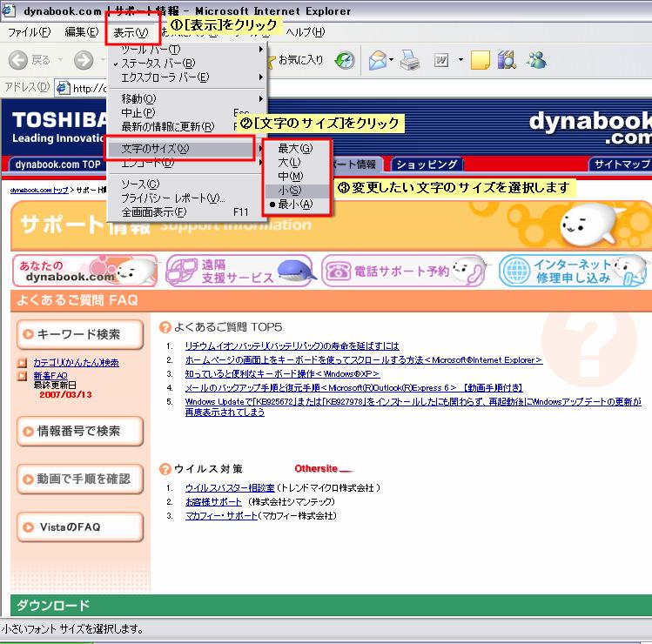Open the お客様サポート Symantec link
The width and height of the screenshot is (652, 644).
pyautogui.click(x=213, y=502)
